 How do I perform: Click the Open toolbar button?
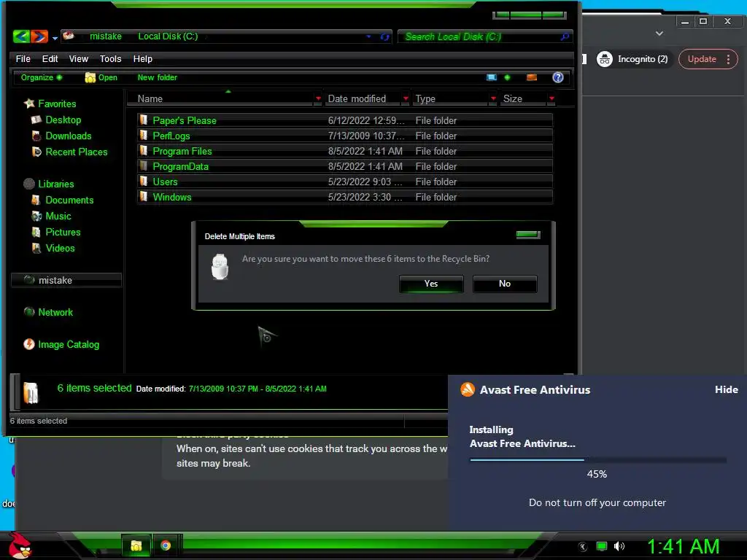click(x=101, y=77)
